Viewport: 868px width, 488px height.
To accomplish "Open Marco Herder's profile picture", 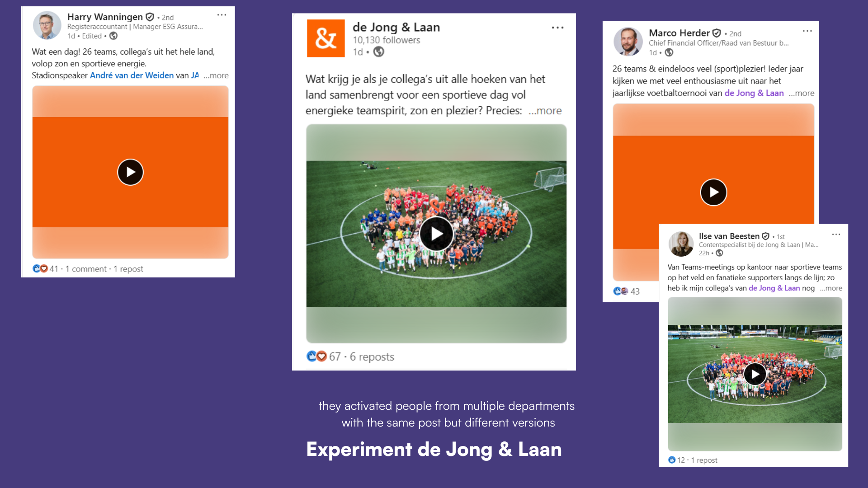I will 628,41.
